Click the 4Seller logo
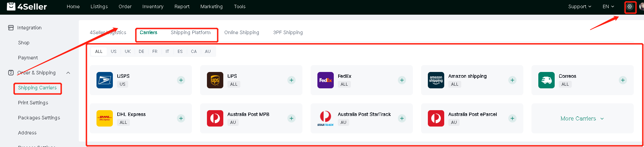This screenshot has height=147, width=644. 27,6
